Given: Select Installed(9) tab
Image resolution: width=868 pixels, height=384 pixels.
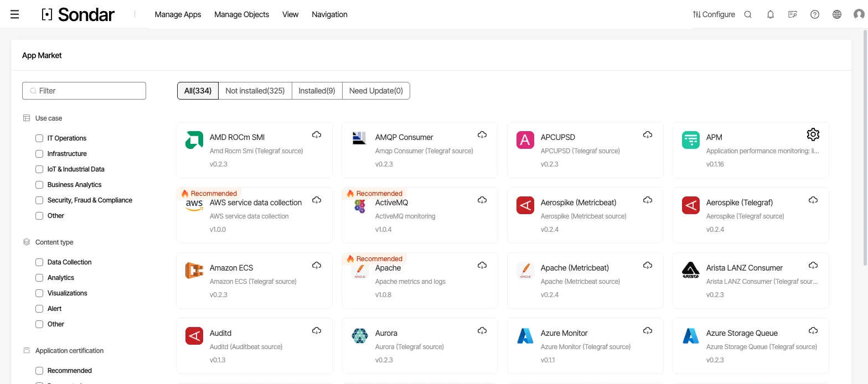Looking at the screenshot, I should (317, 91).
